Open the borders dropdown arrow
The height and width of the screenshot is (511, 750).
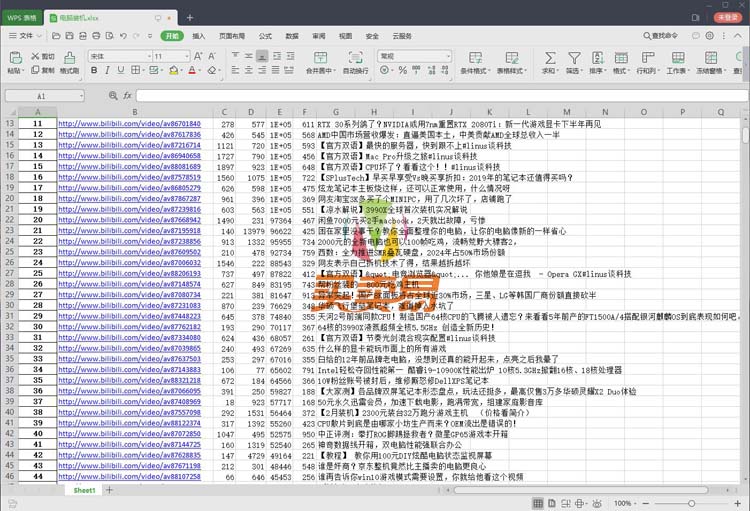coord(143,71)
